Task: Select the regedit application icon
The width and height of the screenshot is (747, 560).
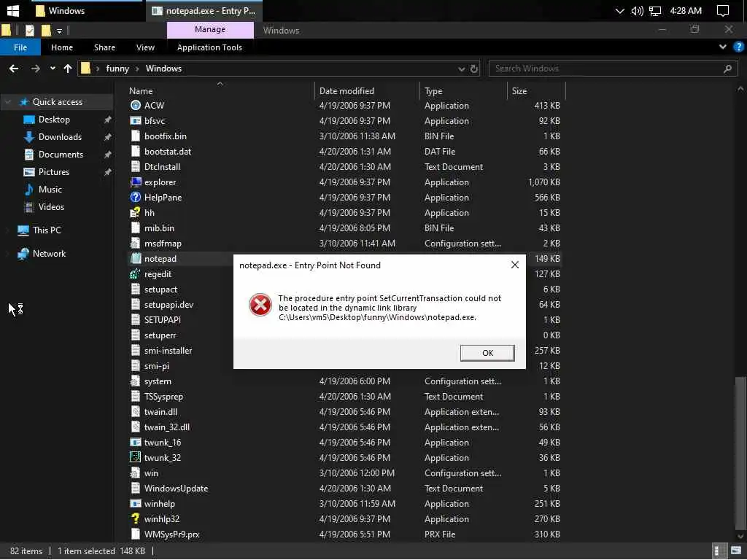Action: tap(135, 274)
